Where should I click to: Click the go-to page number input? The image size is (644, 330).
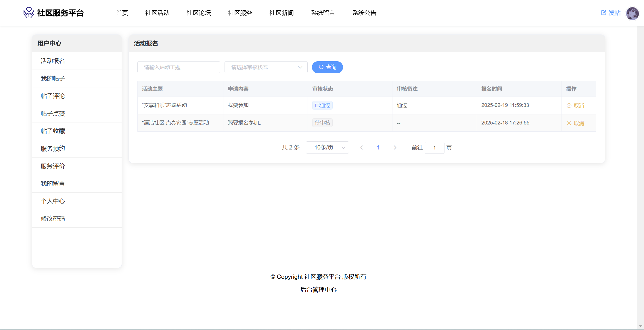434,147
